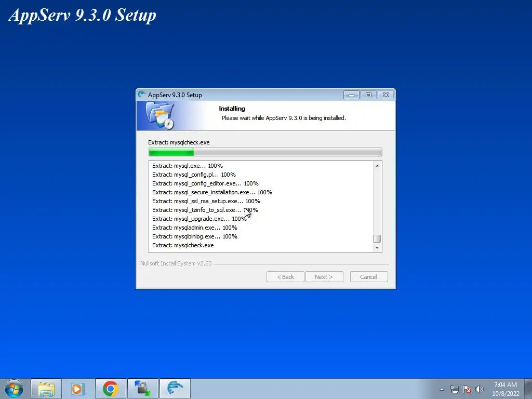Click the installer folder and CD image
The height and width of the screenshot is (399, 532).
pos(160,116)
